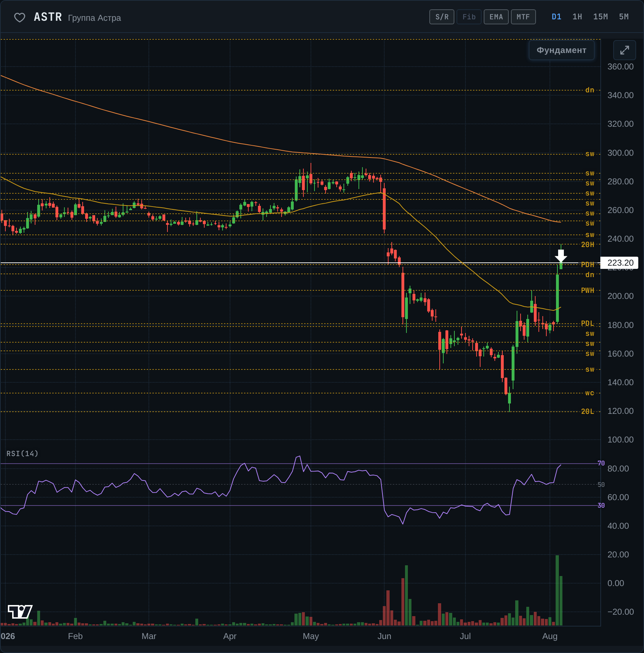644x653 pixels.
Task: Select the 5M timeframe
Action: click(624, 17)
